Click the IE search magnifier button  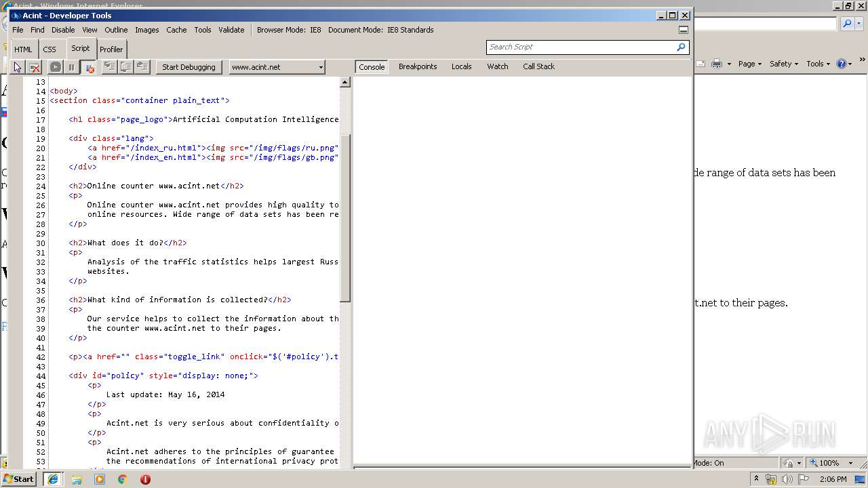pos(847,24)
